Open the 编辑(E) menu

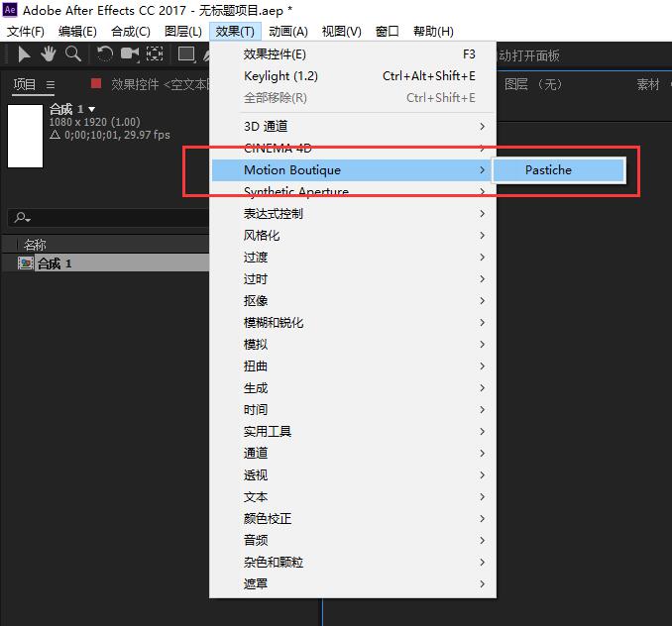tap(77, 32)
